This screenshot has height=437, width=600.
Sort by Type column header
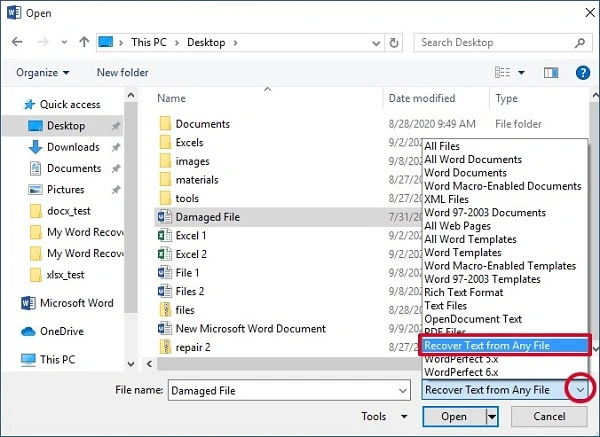[x=506, y=98]
